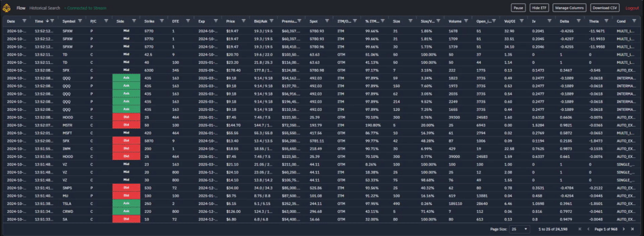This screenshot has height=236, width=644.
Task: Click the 190.80% ITM percentage cell
Action: click(373, 125)
